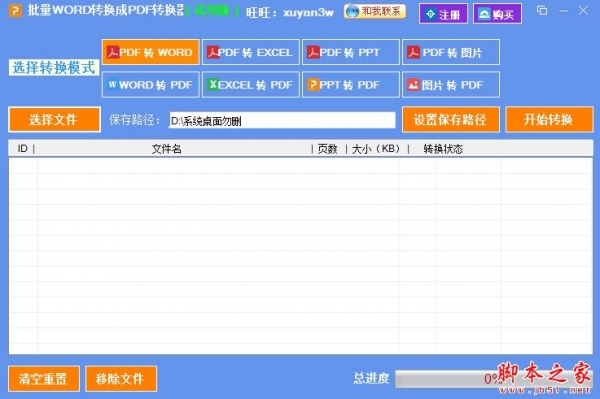Image resolution: width=600 pixels, height=399 pixels.
Task: Open the 注册 registration button
Action: pos(443,14)
